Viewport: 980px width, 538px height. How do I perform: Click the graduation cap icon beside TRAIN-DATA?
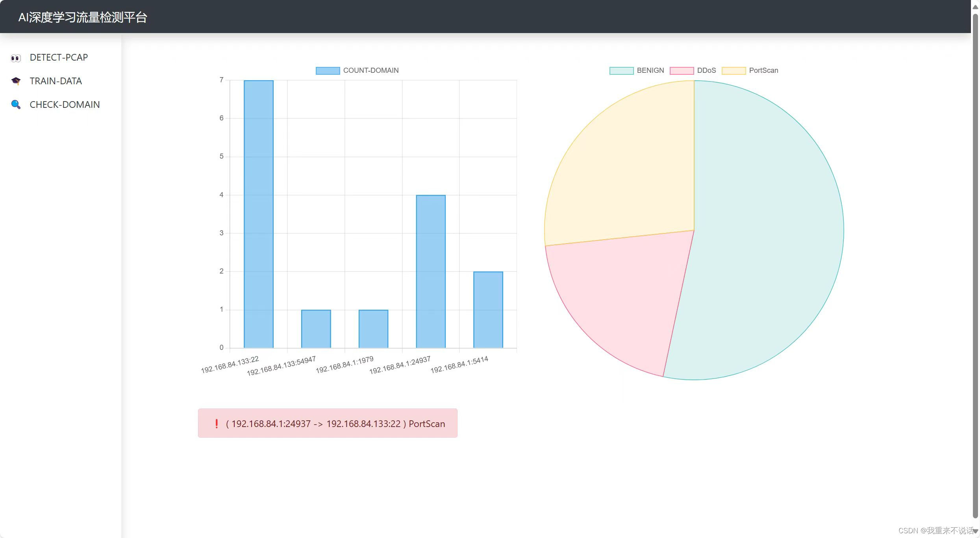tap(16, 81)
